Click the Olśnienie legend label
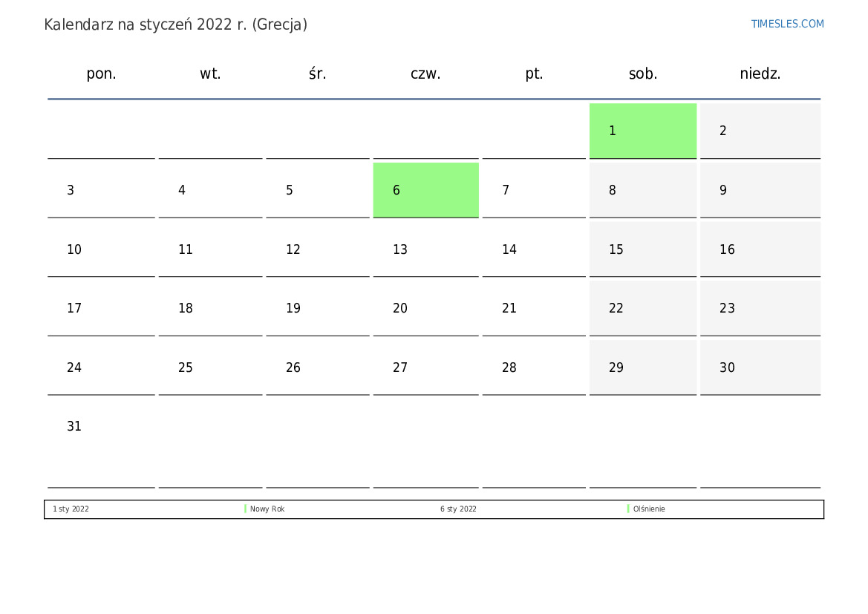868x614 pixels. 650,509
